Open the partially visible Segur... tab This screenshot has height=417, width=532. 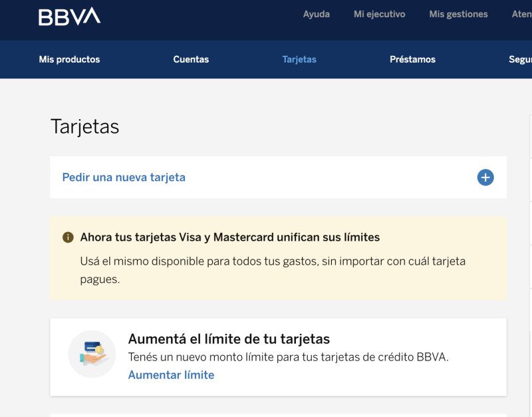coord(520,59)
